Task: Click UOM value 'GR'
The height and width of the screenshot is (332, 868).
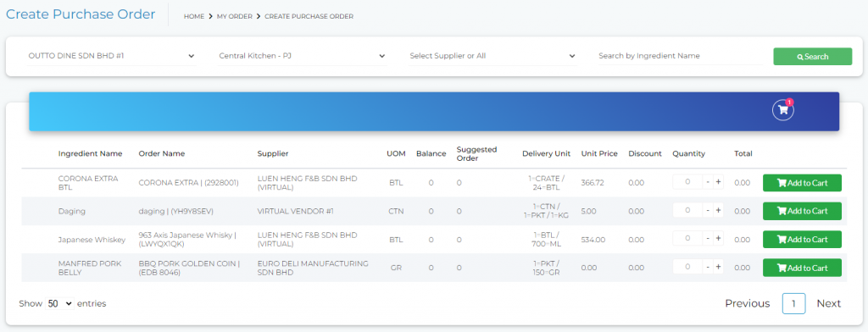Action: pyautogui.click(x=396, y=268)
